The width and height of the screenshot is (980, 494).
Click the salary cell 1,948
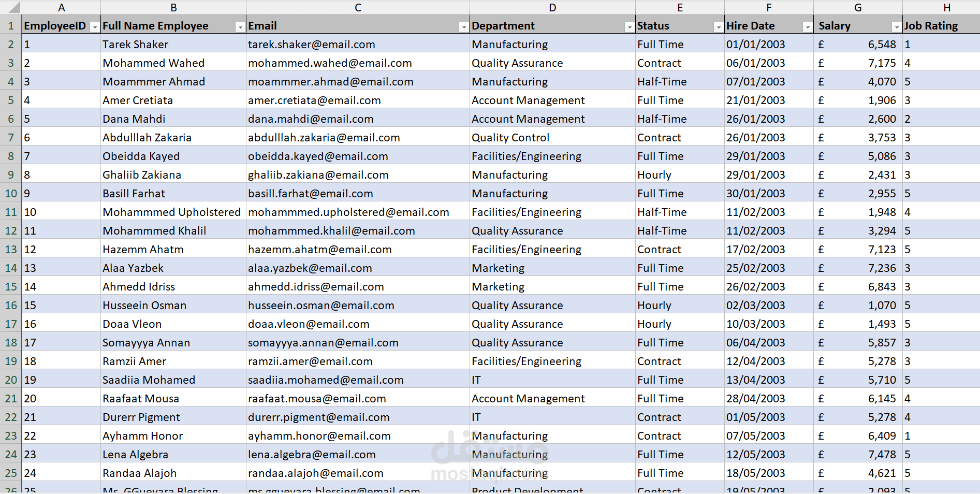858,212
